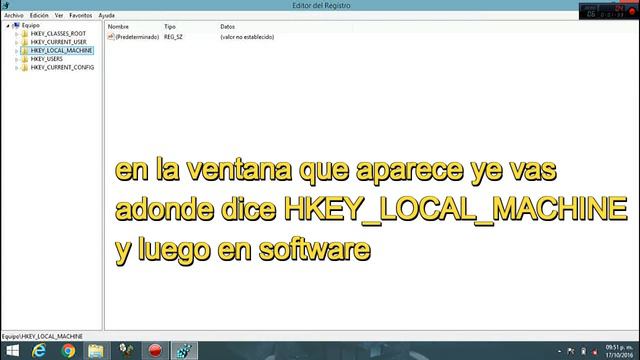Select HKEY_CURRENT_CONFIG tree label
Viewport: 640px width, 360px height.
point(62,67)
